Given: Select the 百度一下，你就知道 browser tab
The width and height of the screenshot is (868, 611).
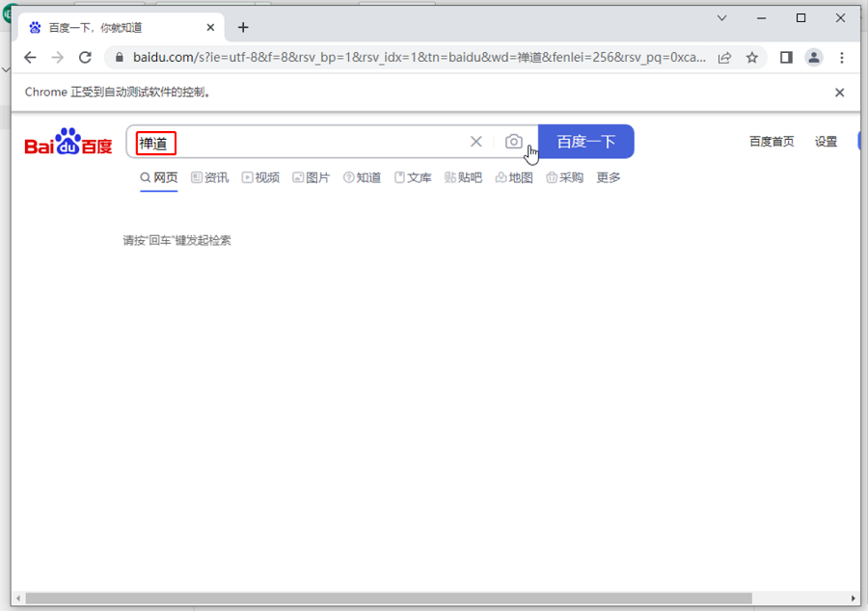Looking at the screenshot, I should (x=122, y=27).
